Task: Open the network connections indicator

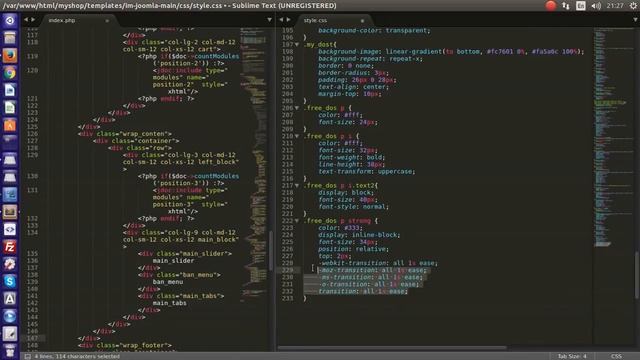Action: 566,5
